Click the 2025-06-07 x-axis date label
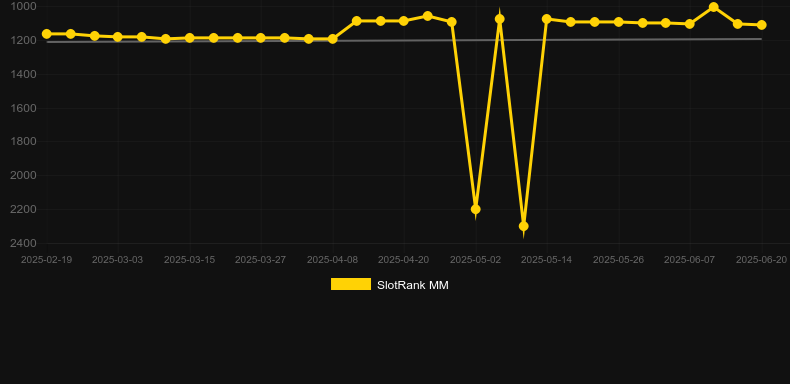The width and height of the screenshot is (790, 384). [690, 260]
